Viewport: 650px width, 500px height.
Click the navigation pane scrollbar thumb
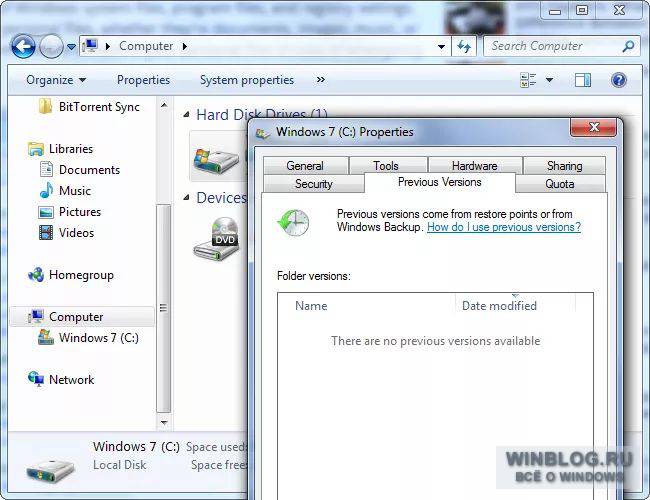(164, 308)
